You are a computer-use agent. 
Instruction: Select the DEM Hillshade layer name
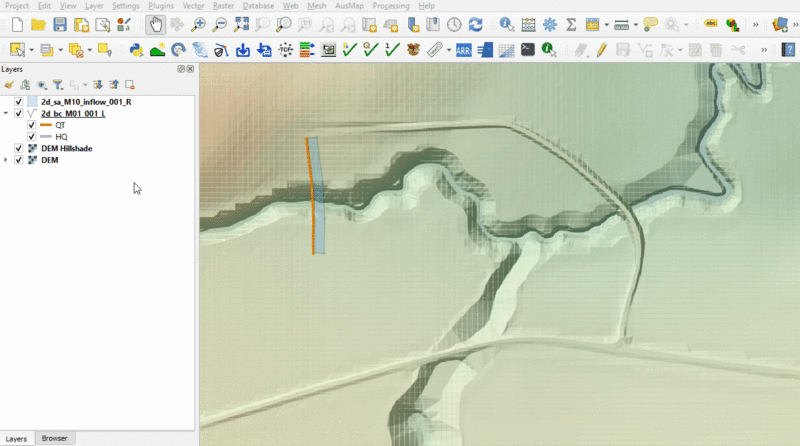(66, 148)
